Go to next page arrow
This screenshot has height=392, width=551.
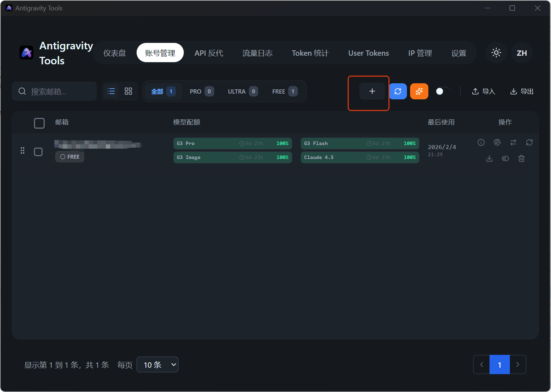tap(517, 364)
